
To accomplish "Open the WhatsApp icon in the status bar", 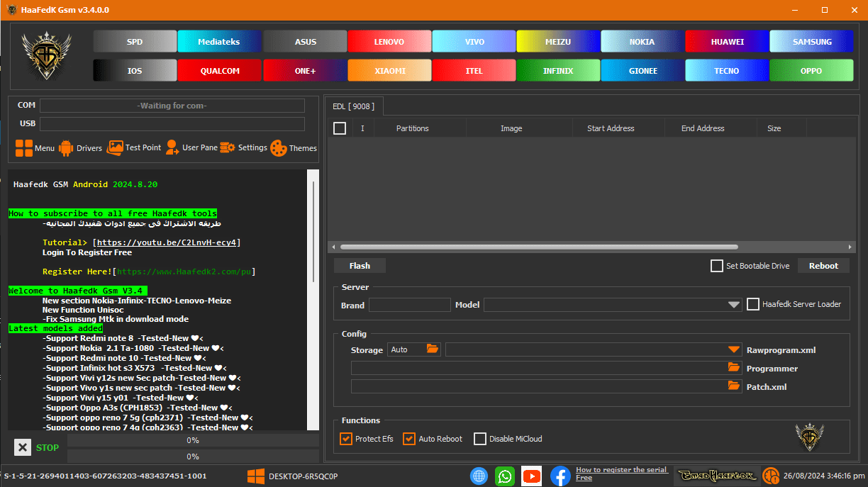I will coord(505,476).
